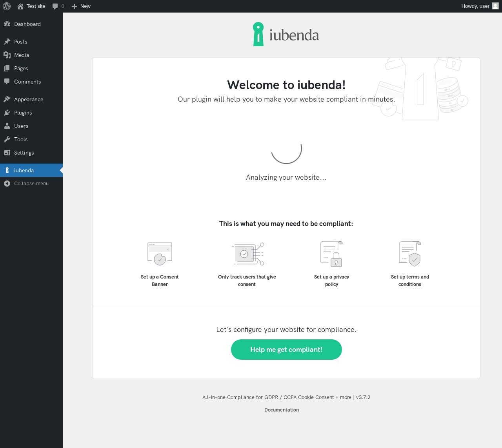This screenshot has height=448, width=502.
Task: Click the 'Let's configure your website for compliance.' text
Action: click(x=286, y=330)
